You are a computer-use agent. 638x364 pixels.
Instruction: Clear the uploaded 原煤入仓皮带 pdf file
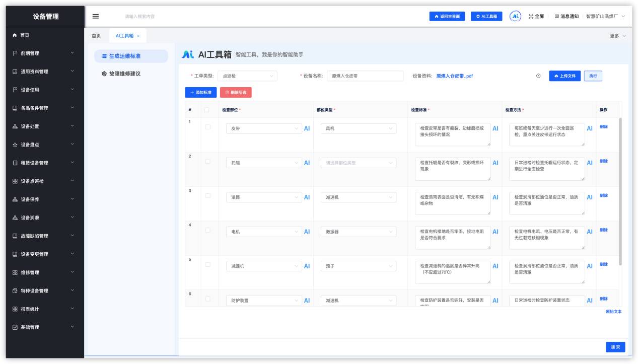click(x=538, y=76)
